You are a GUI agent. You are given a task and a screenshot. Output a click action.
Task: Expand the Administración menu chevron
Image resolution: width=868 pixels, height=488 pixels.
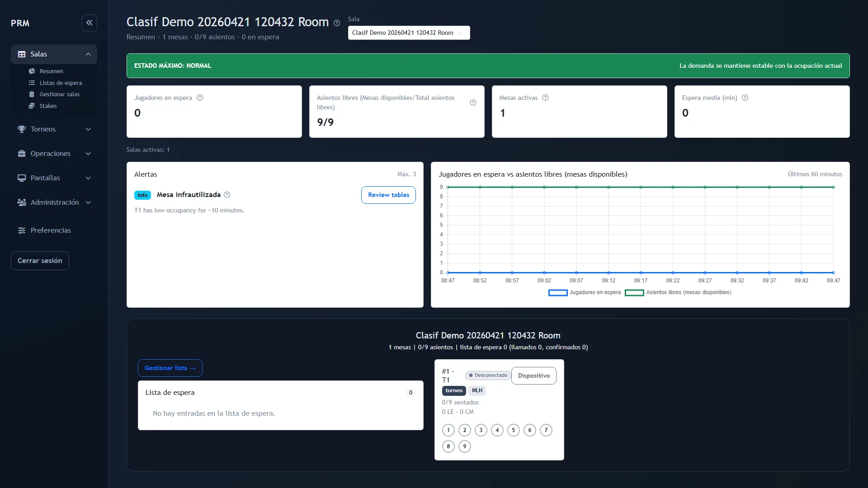[x=88, y=202]
